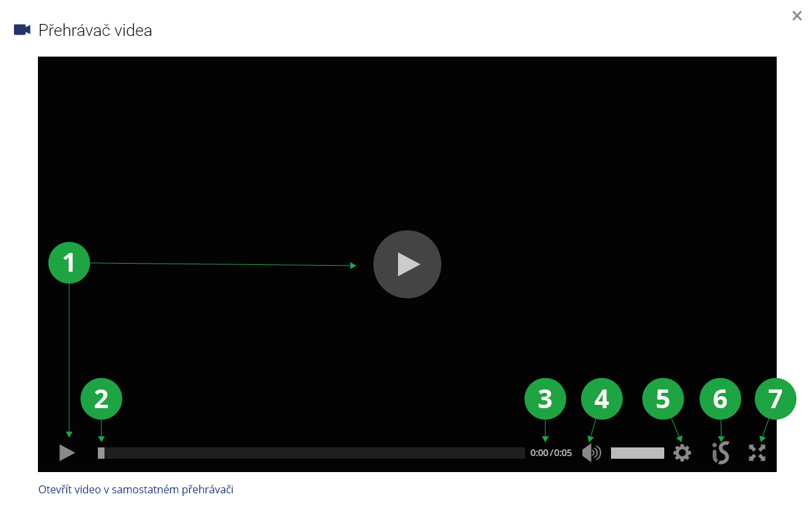The image size is (812, 508).
Task: Click the green number 5 marker
Action: pyautogui.click(x=663, y=399)
